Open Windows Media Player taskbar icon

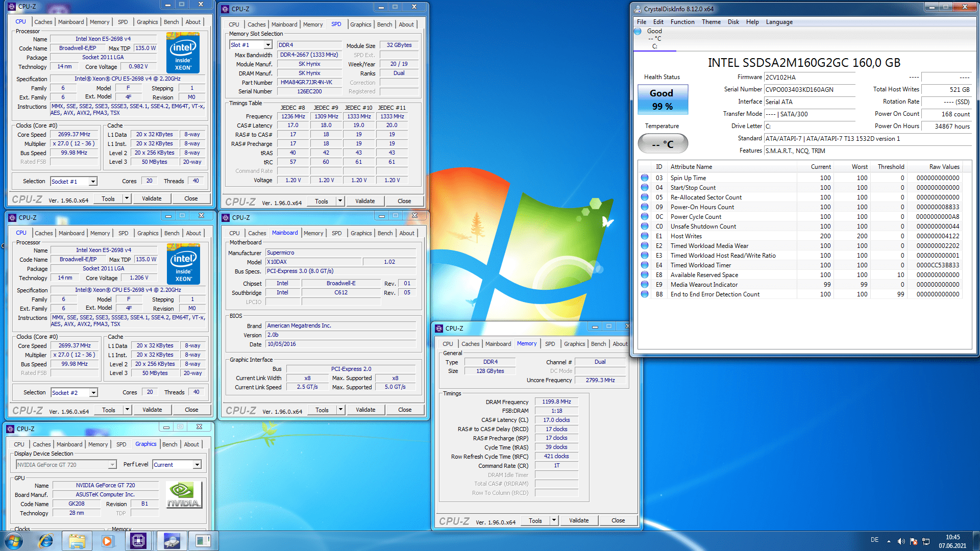107,541
